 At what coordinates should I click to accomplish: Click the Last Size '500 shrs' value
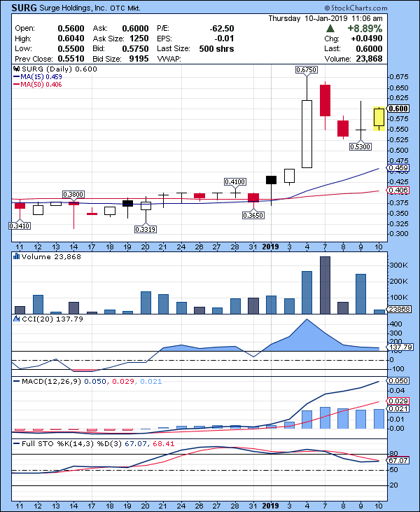click(x=216, y=49)
